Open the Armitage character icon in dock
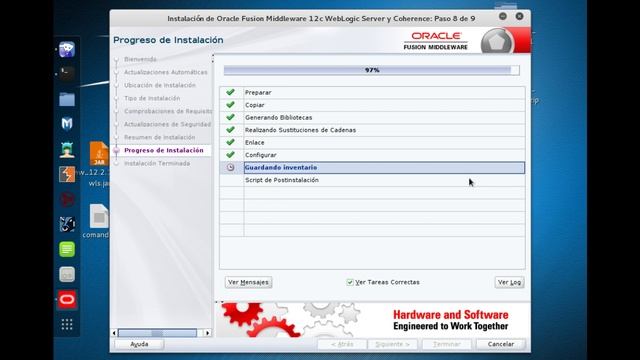This screenshot has width=640, height=360. pos(67,149)
